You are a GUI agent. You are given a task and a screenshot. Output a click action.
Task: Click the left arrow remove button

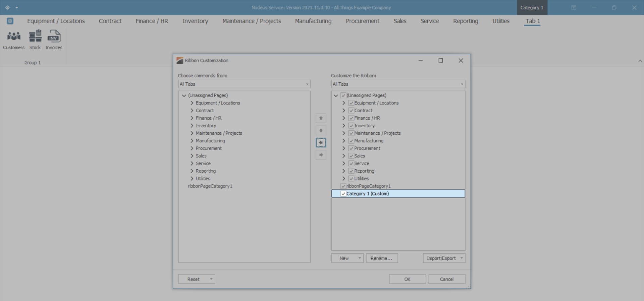(321, 142)
